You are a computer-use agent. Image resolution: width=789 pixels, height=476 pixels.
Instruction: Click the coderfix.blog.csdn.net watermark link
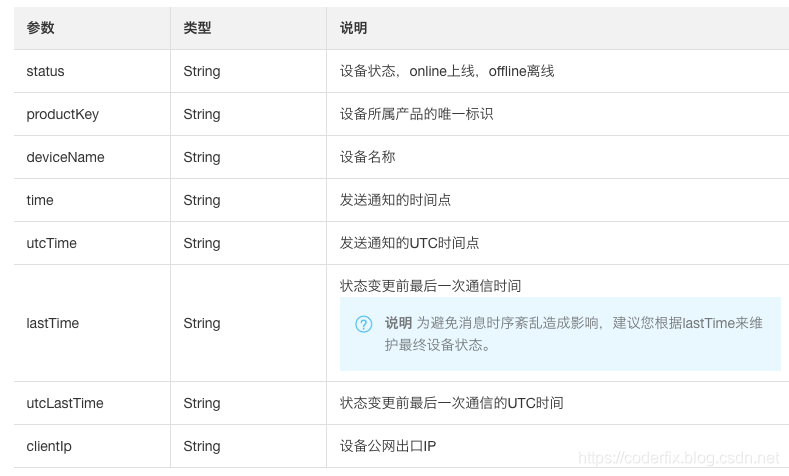tap(679, 458)
